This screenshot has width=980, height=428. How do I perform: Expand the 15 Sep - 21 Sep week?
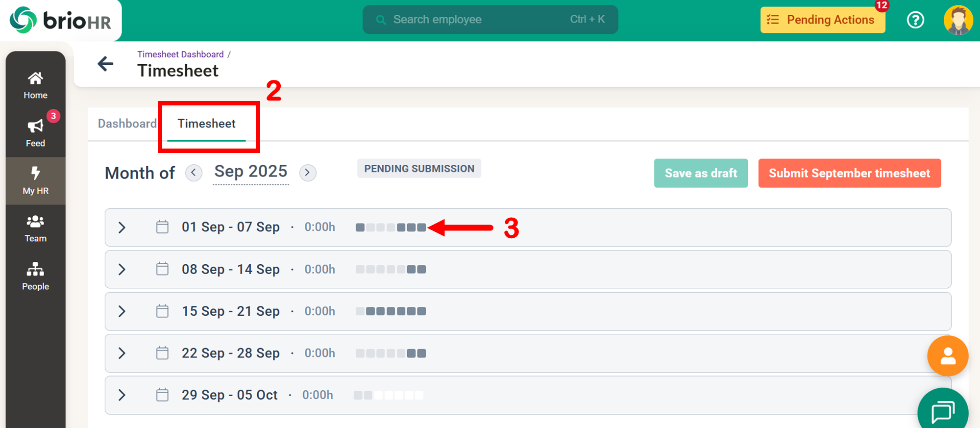(122, 311)
